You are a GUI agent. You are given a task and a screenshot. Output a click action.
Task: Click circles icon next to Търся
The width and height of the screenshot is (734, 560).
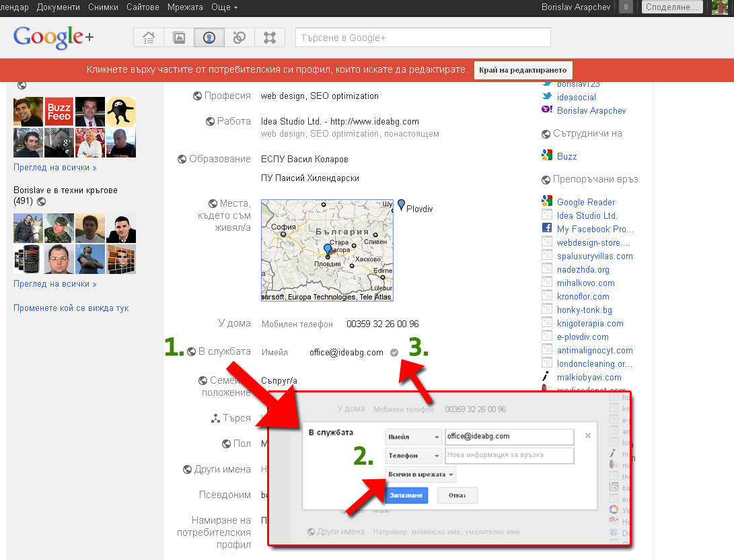tap(215, 419)
